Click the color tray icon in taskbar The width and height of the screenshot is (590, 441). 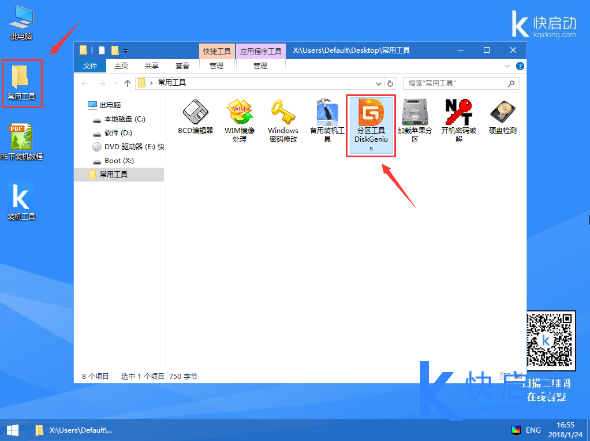tap(515, 430)
